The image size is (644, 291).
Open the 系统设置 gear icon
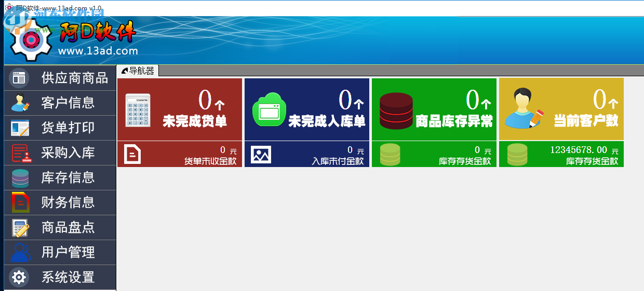[19, 278]
